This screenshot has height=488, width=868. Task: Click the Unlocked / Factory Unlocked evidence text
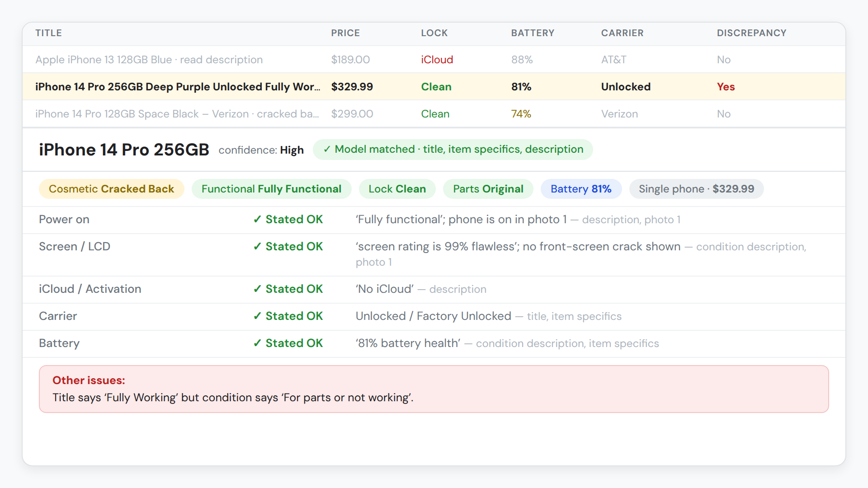pyautogui.click(x=433, y=316)
